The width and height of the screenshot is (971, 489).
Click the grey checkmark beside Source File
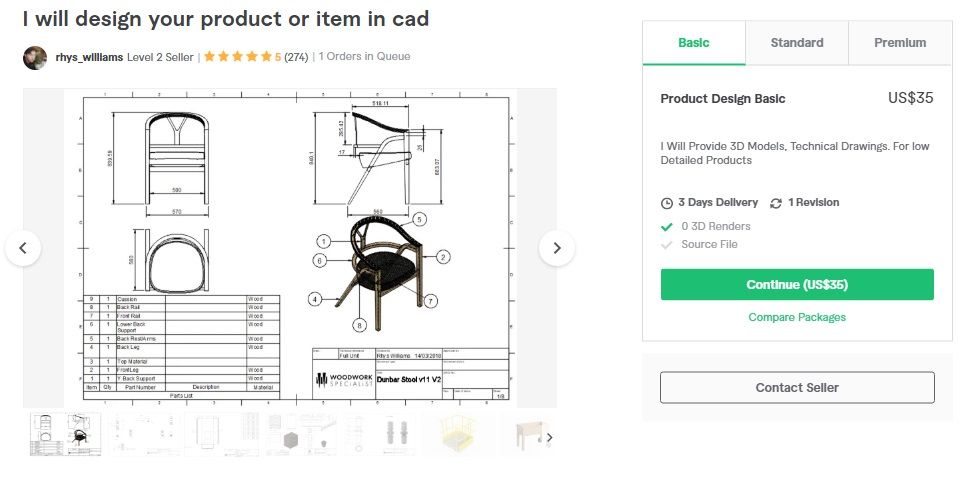667,245
